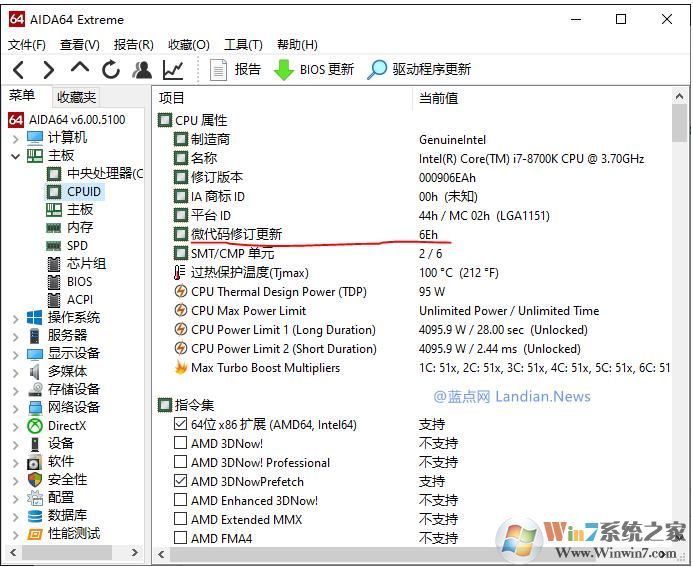Screen dimensions: 693x567
Task: Expand the 存储设备 tree node
Action: [16, 391]
